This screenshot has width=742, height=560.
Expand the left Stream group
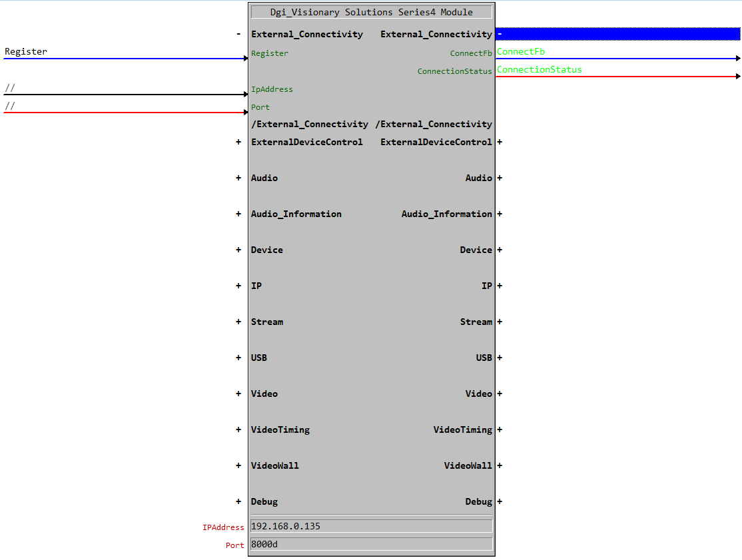238,322
